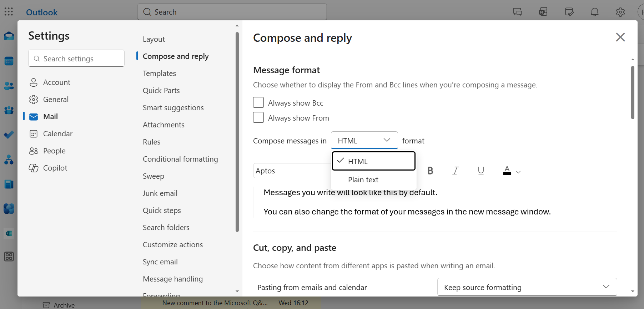This screenshot has width=644, height=309.
Task: Toggle italic for default message font
Action: point(456,171)
